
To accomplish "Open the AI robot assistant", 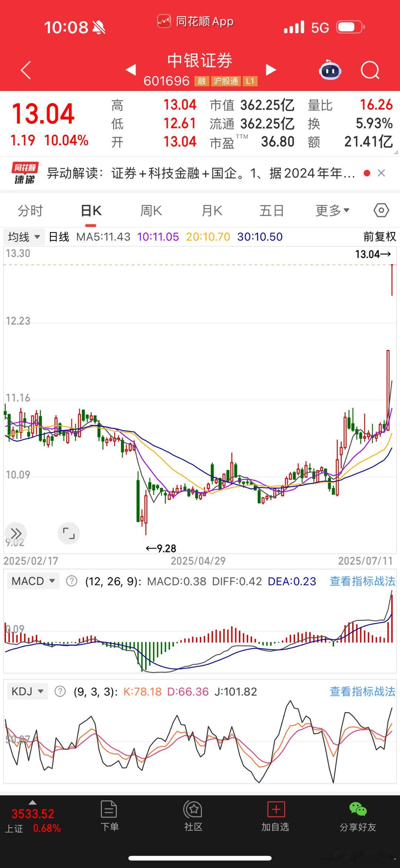I will (330, 70).
